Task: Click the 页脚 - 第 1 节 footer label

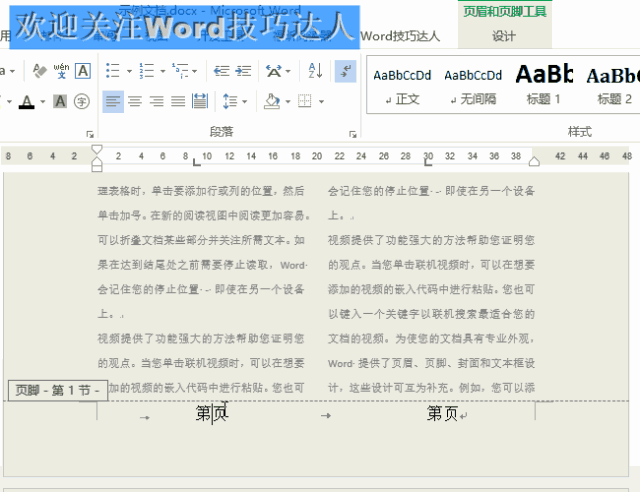Action: 58,391
